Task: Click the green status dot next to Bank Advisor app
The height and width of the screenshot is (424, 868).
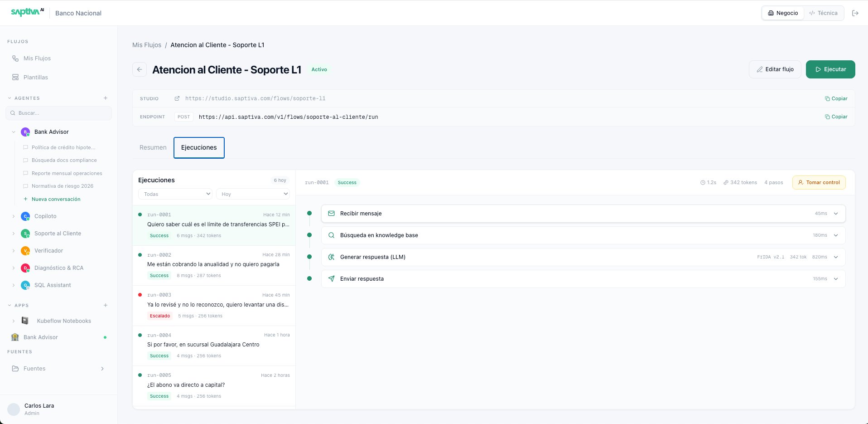Action: (105, 337)
